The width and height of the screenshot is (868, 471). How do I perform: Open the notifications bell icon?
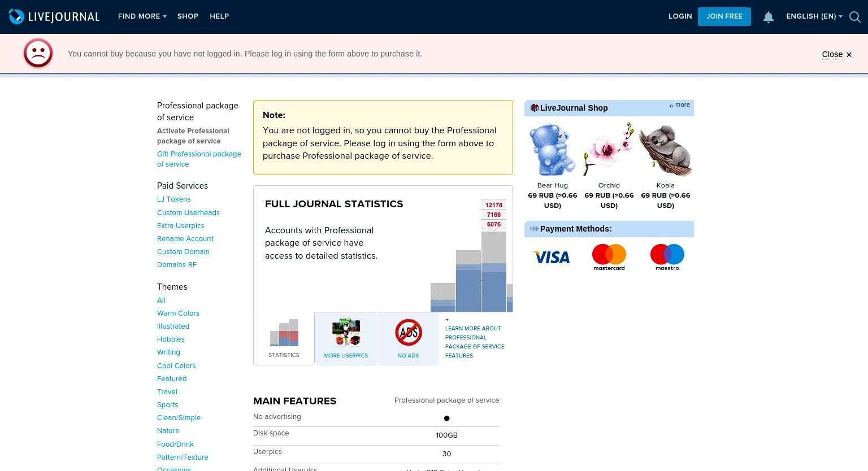click(768, 17)
